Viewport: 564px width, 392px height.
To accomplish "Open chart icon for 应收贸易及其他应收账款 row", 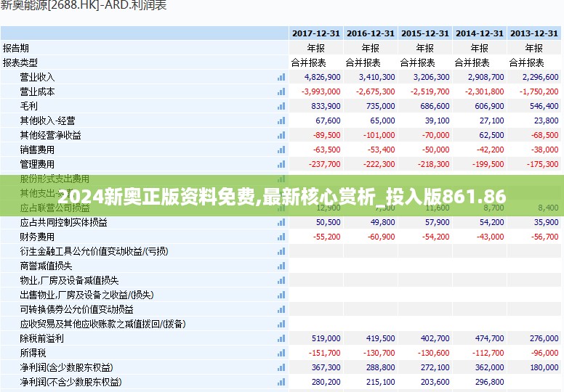I will (281, 324).
